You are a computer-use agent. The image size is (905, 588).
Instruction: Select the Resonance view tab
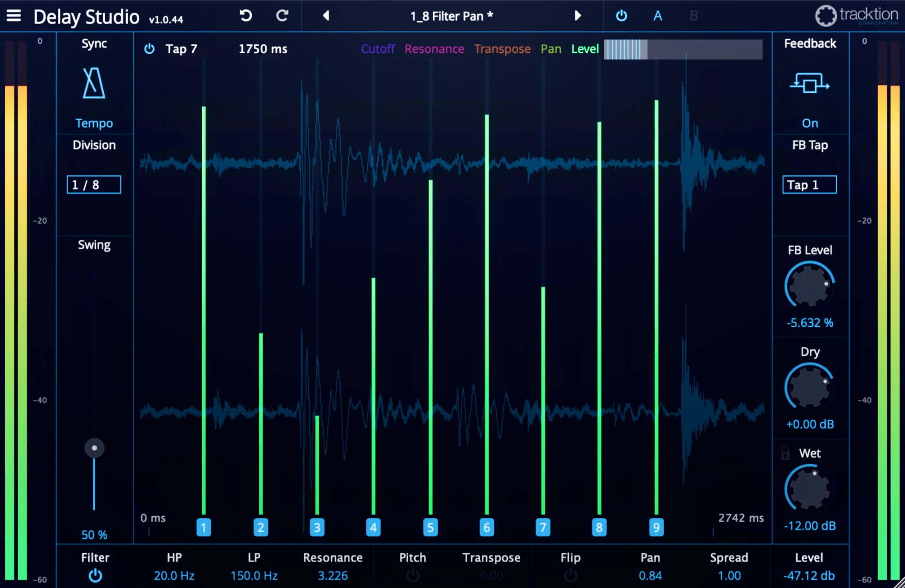(434, 49)
